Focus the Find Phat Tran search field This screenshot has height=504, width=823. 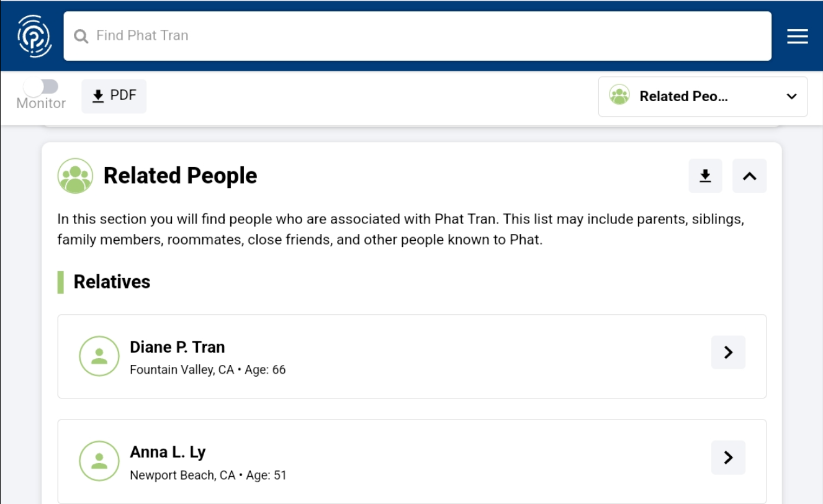point(428,36)
